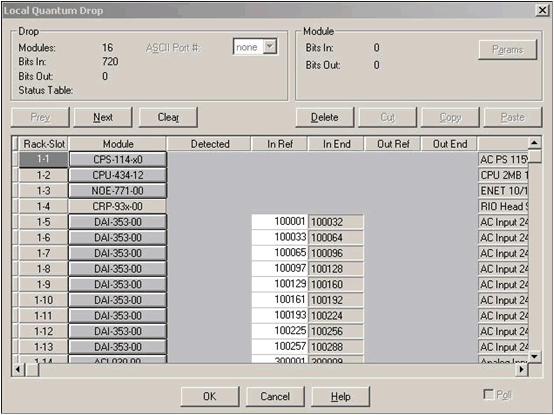Image resolution: width=554 pixels, height=415 pixels.
Task: Click the In Ref column header
Action: point(279,144)
